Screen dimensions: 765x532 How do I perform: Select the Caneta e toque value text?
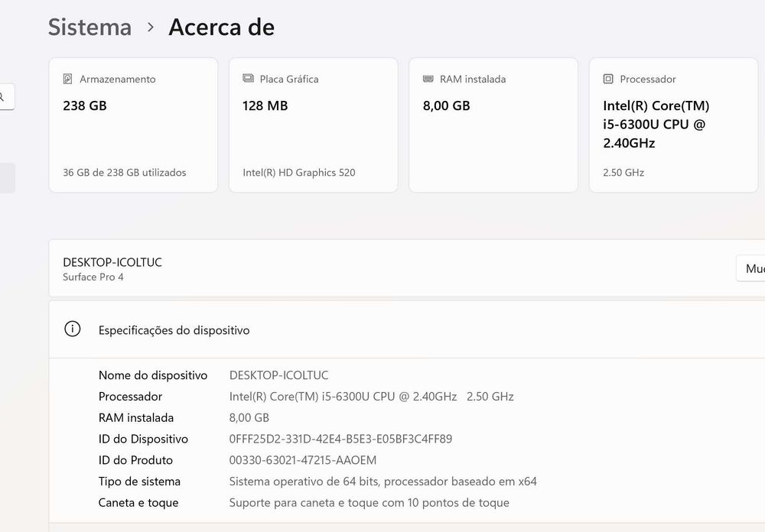[369, 502]
